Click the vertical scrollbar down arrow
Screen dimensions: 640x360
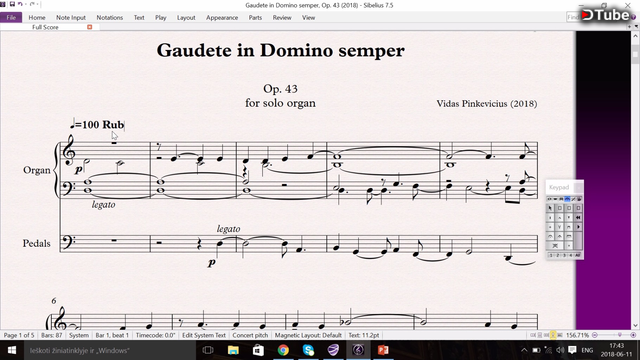tap(635, 325)
